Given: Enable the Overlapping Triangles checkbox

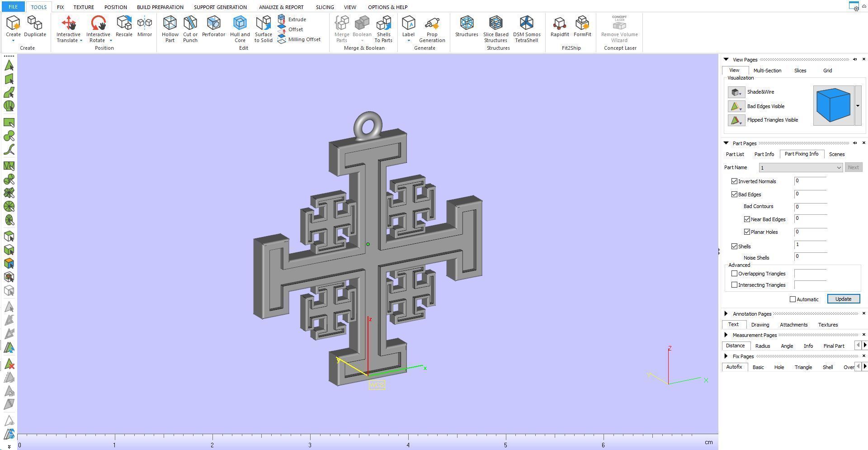Looking at the screenshot, I should click(x=734, y=274).
